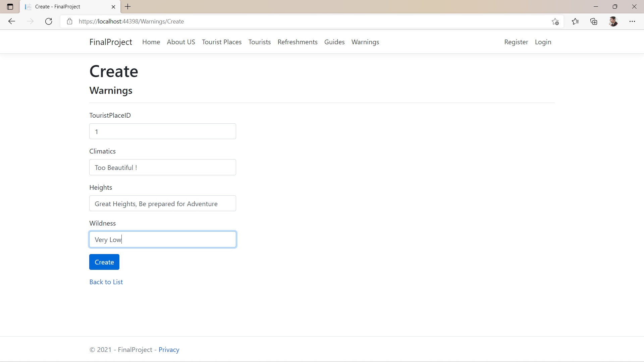Open the tab actions menu

(x=10, y=7)
